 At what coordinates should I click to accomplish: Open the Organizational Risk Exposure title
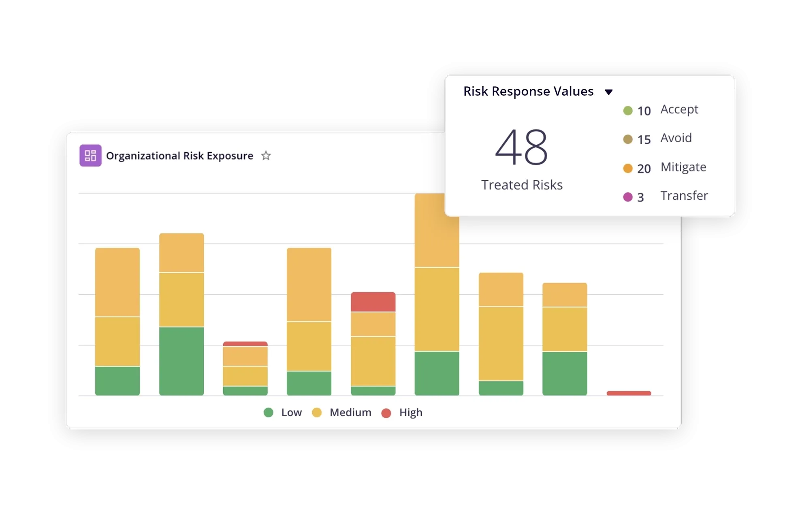pyautogui.click(x=179, y=156)
